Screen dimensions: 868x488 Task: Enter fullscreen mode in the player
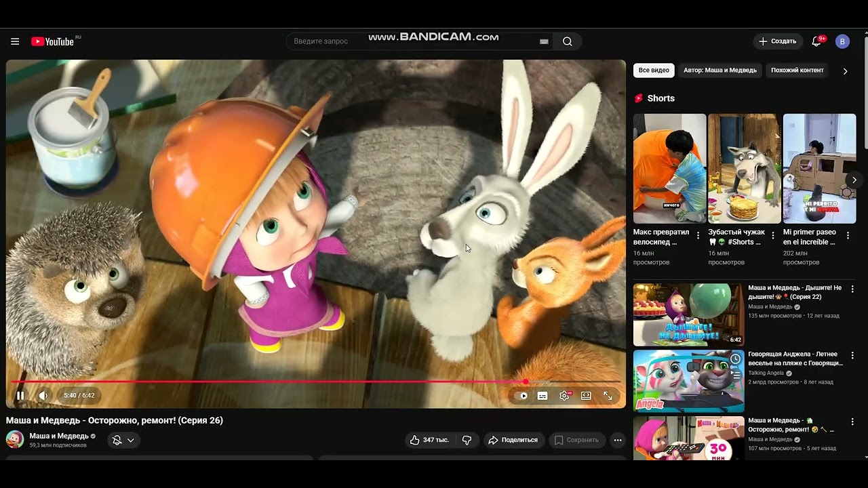(608, 396)
